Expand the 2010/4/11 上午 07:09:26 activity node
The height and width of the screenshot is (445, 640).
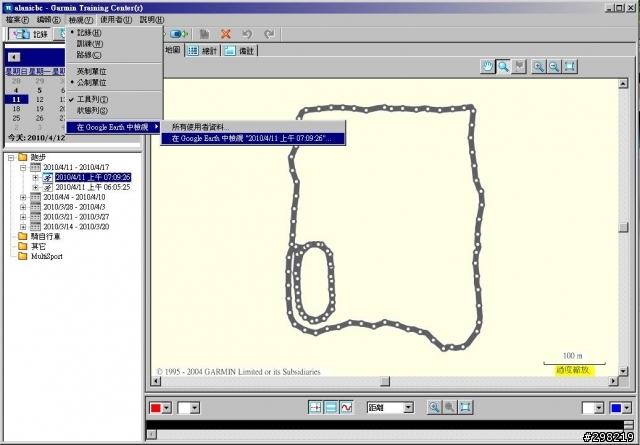35,178
